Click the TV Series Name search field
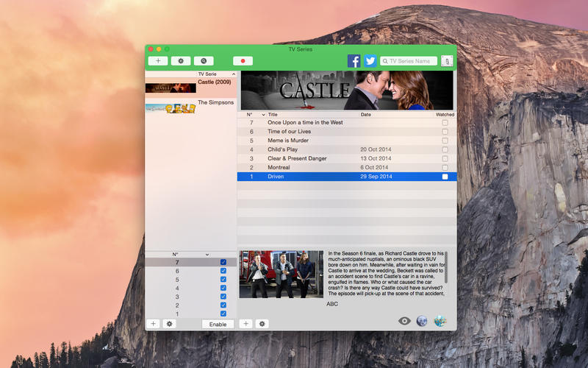Screen dimensions: 588x368 point(412,61)
